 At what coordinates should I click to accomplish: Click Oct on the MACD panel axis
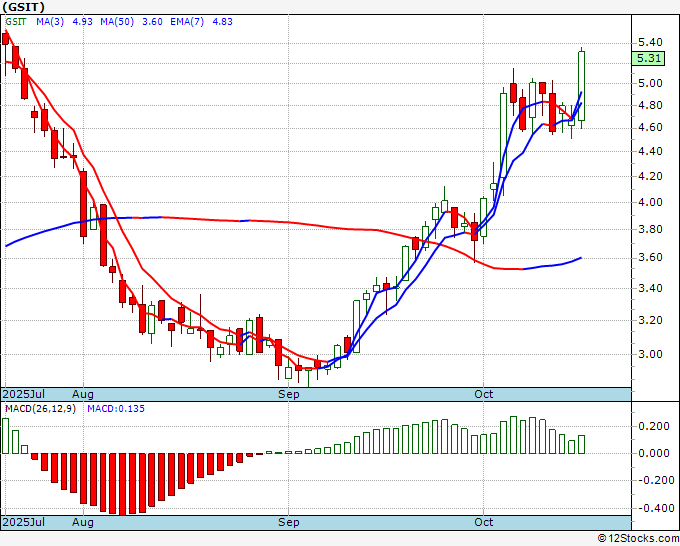click(483, 522)
